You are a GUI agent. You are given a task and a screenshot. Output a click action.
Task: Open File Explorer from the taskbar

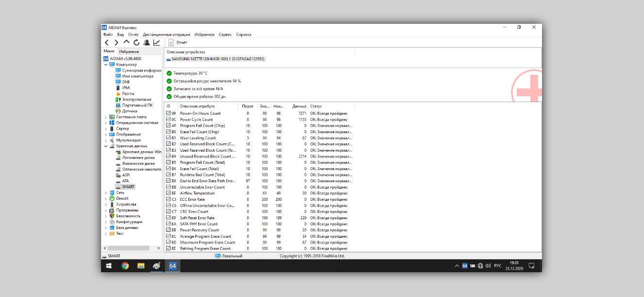coord(141,266)
